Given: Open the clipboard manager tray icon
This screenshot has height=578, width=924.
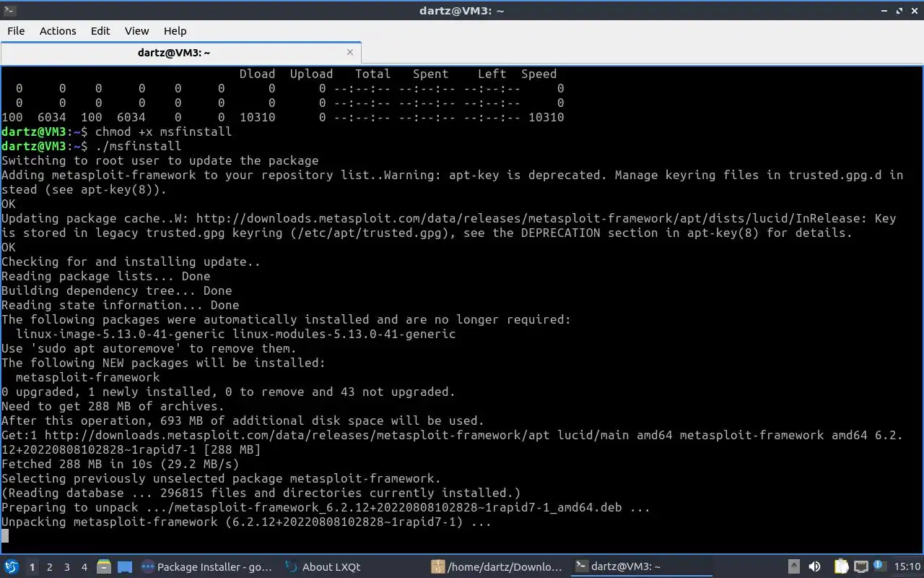Looking at the screenshot, I should pyautogui.click(x=841, y=567).
